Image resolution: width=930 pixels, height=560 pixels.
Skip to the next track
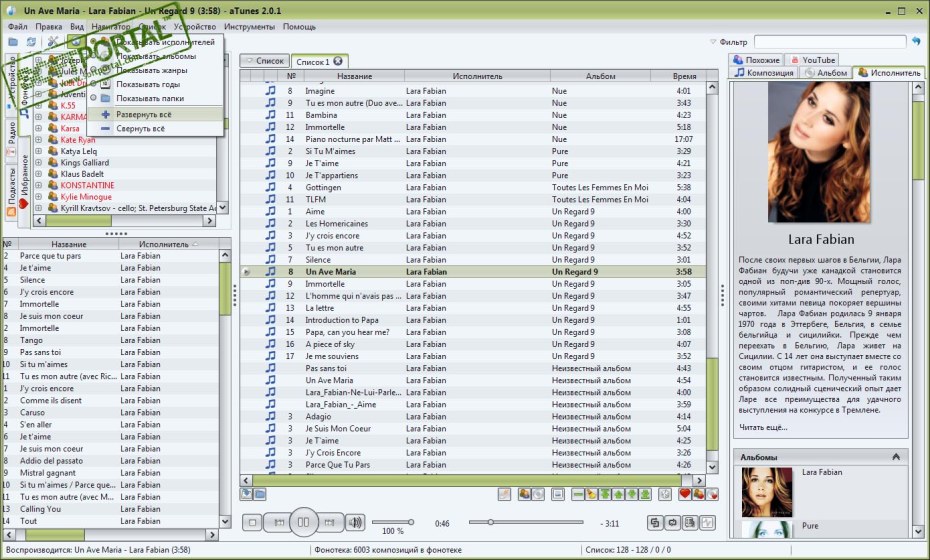(x=330, y=522)
